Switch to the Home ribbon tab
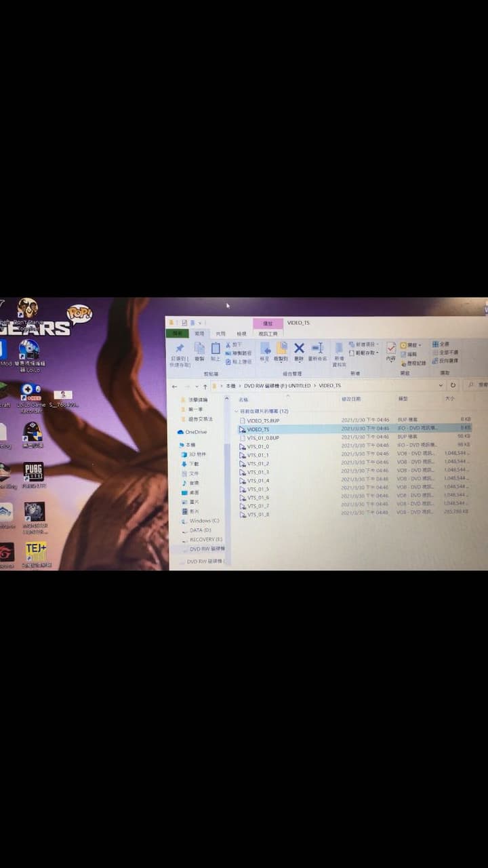Image resolution: width=488 pixels, height=868 pixels. [199, 334]
